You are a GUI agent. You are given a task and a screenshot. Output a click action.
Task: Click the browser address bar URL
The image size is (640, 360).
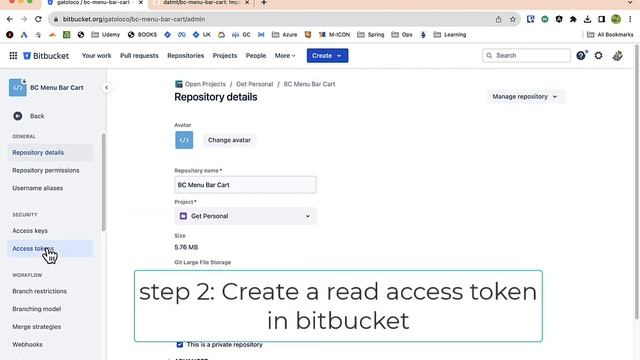[x=134, y=19]
